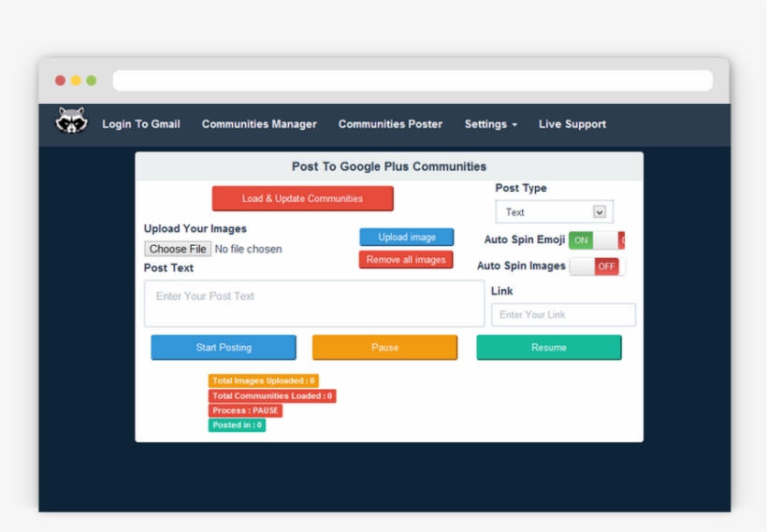
Task: Go to Communities Manager
Action: pos(259,124)
